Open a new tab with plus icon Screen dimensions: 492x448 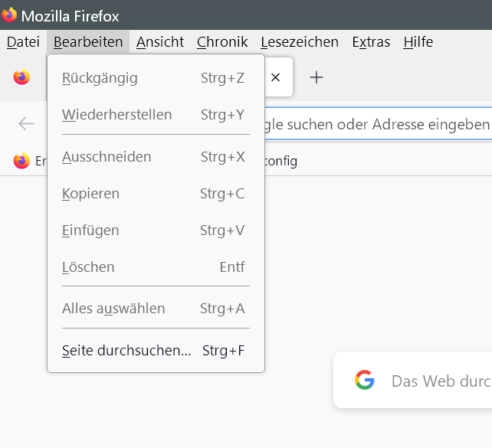(316, 77)
